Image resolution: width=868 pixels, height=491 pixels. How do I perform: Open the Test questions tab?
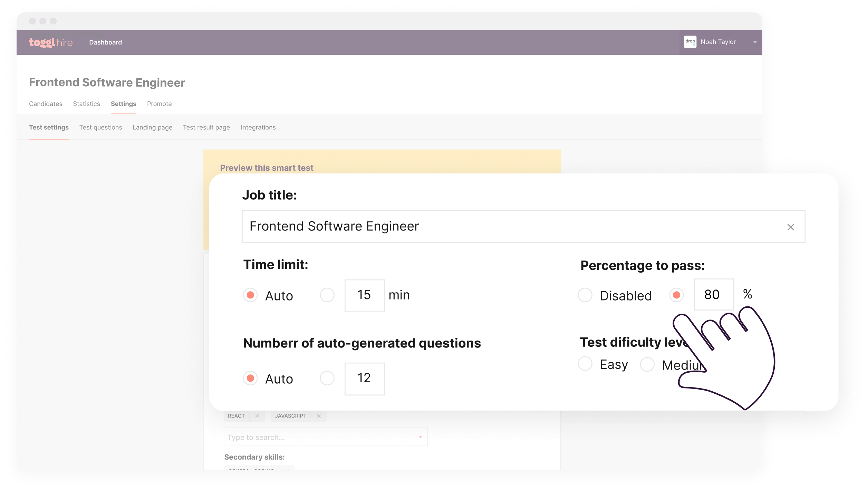click(100, 127)
